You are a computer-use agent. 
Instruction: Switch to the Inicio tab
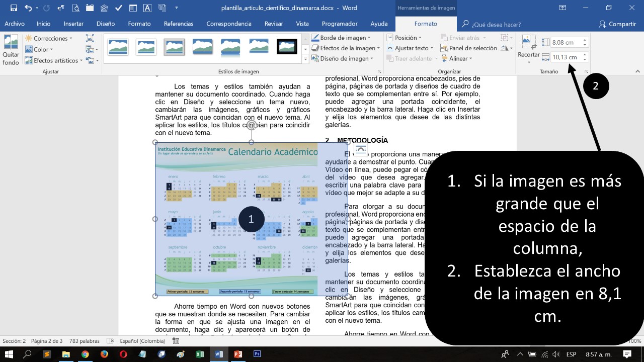43,24
